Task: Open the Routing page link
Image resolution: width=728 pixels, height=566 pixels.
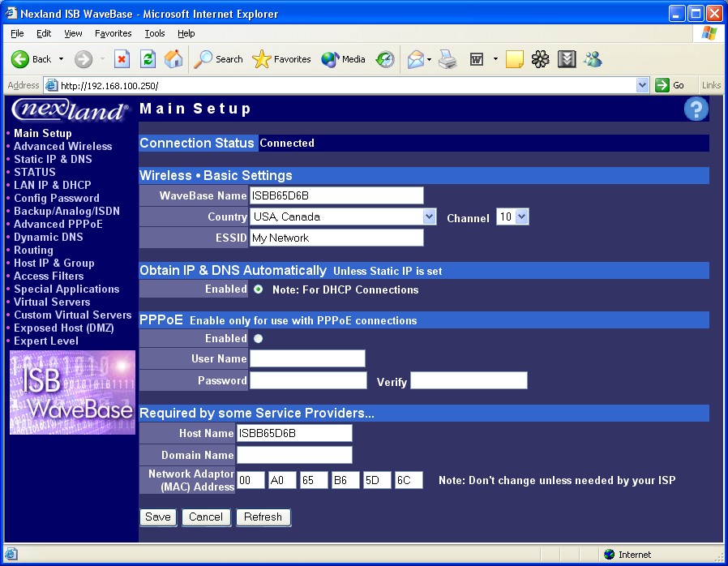Action: pos(33,251)
